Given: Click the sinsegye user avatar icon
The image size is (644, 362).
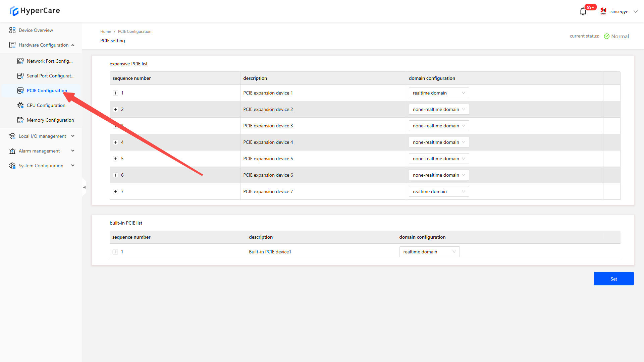Looking at the screenshot, I should pos(603,11).
